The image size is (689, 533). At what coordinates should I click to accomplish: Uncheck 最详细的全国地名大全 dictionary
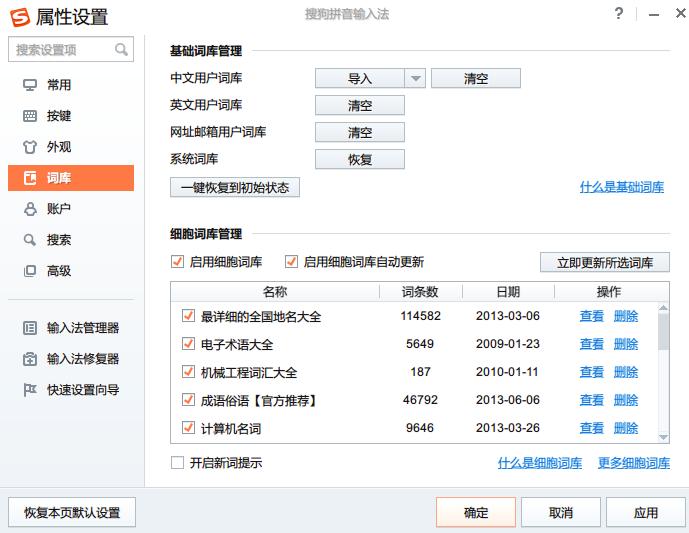tap(189, 316)
